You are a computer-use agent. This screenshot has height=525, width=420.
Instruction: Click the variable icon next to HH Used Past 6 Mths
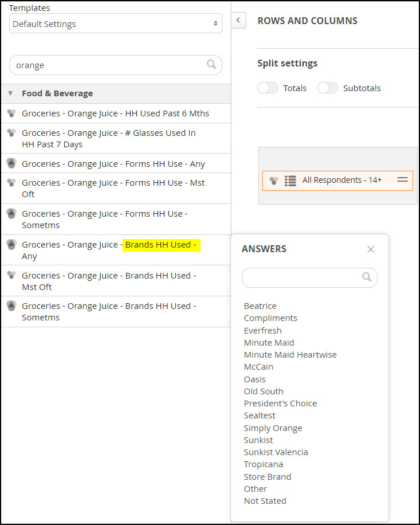(x=11, y=113)
